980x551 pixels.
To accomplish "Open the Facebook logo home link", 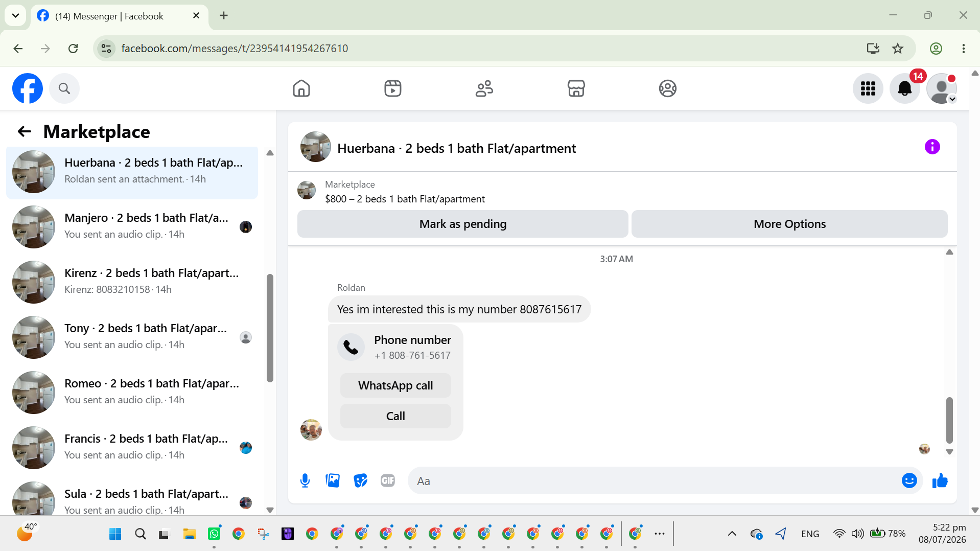I will coord(28,88).
